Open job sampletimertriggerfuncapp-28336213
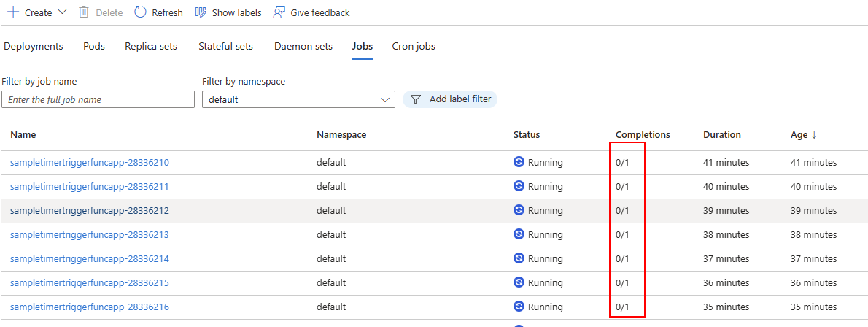This screenshot has width=868, height=327. pos(90,234)
